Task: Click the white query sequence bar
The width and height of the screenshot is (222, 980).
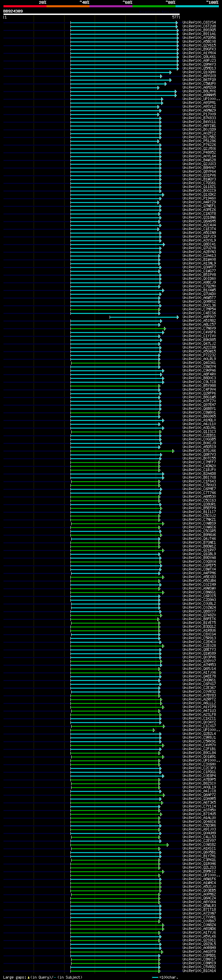Action: click(x=92, y=15)
